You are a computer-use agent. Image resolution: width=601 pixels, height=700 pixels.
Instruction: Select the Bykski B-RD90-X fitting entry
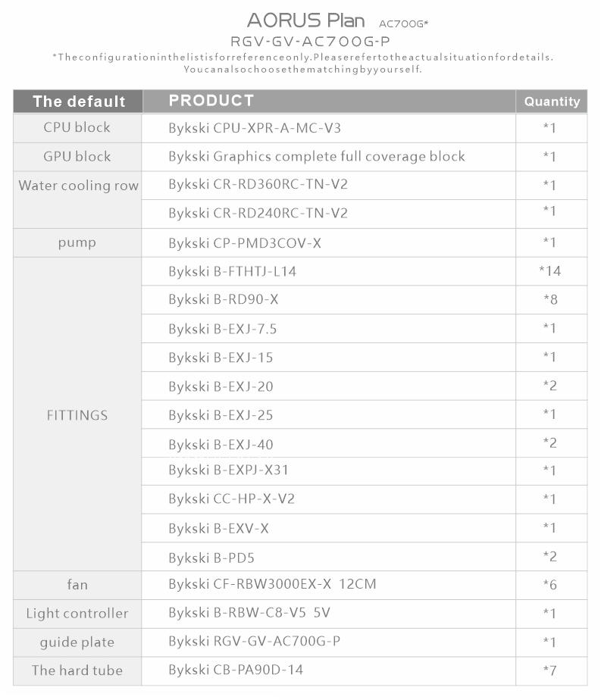pyautogui.click(x=224, y=299)
